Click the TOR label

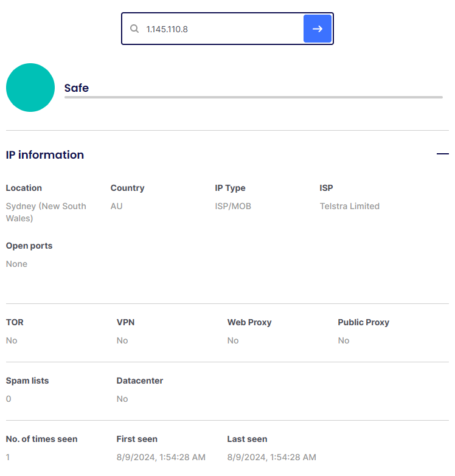click(15, 322)
